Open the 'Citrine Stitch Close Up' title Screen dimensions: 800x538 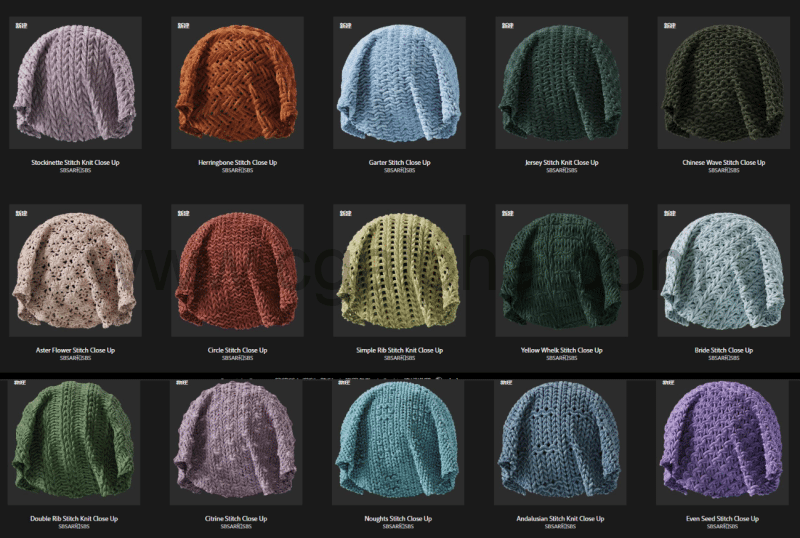point(236,519)
